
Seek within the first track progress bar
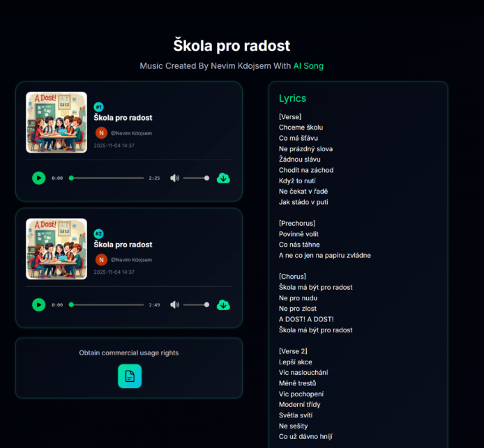[107, 178]
